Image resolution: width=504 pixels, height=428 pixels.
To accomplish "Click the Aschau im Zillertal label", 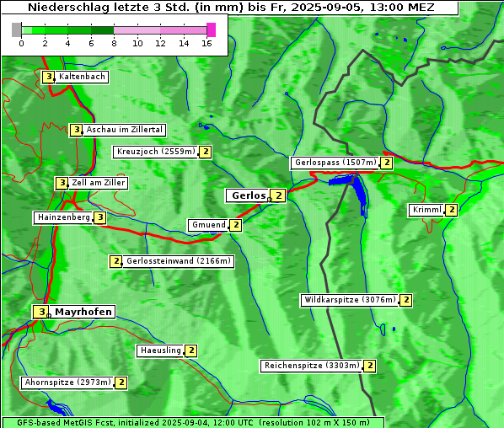I will pos(125,130).
